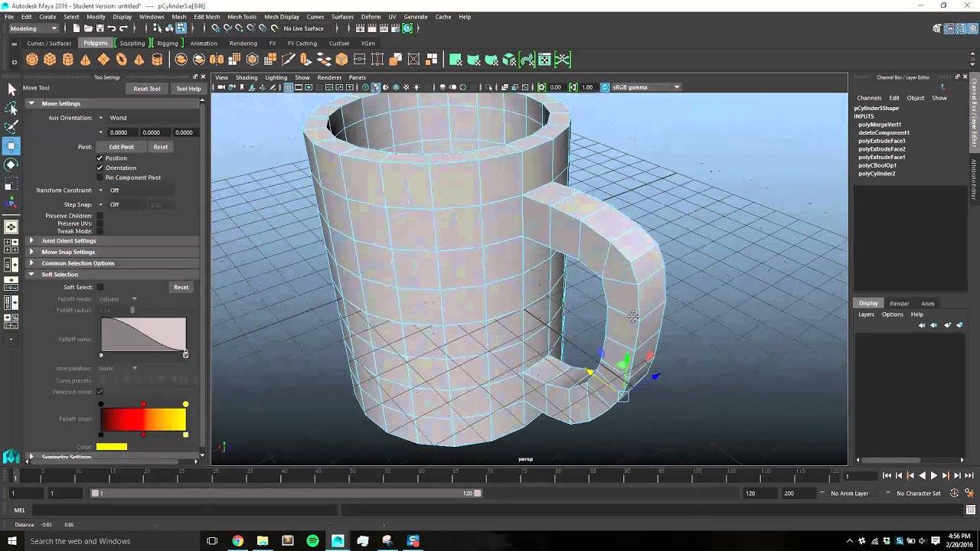Image resolution: width=980 pixels, height=551 pixels.
Task: Switch to the Render layer tab
Action: coord(900,303)
